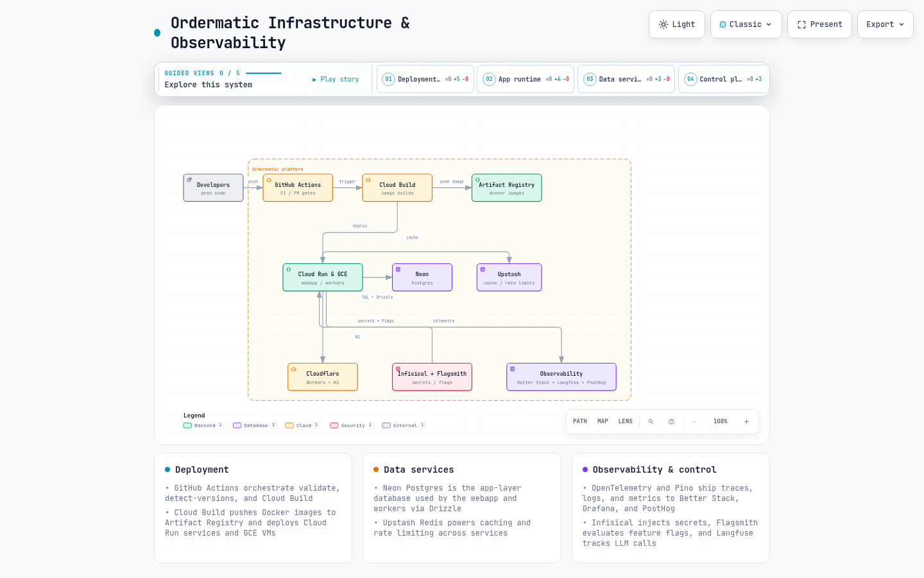Viewport: 924px width, 578px height.
Task: Select the Developers node
Action: pyautogui.click(x=213, y=188)
